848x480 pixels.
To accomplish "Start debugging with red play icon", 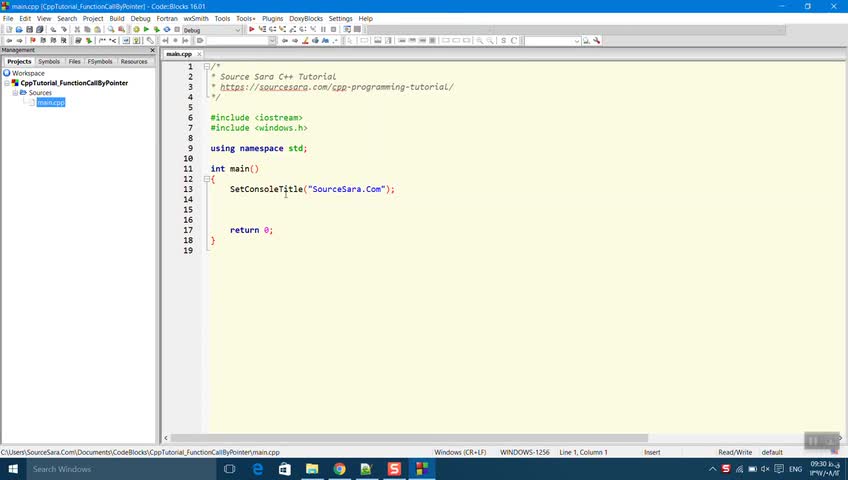I will pos(252,29).
